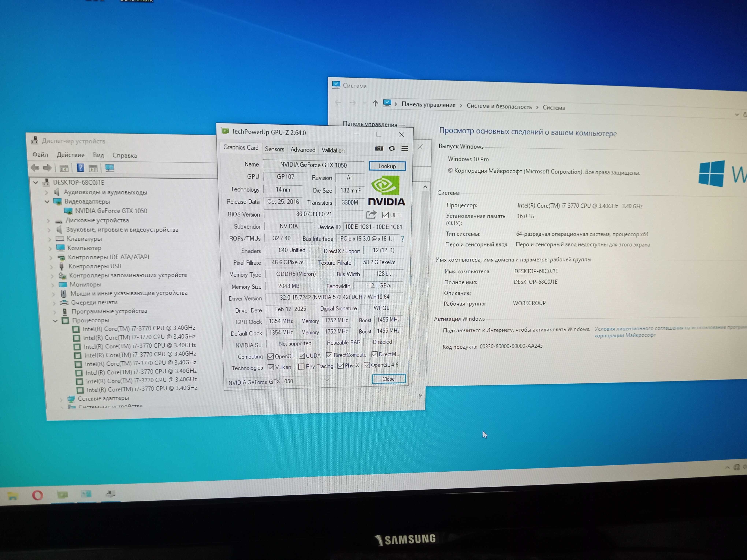
Task: Click the show/hide console tree toolbar icon
Action: click(x=64, y=168)
